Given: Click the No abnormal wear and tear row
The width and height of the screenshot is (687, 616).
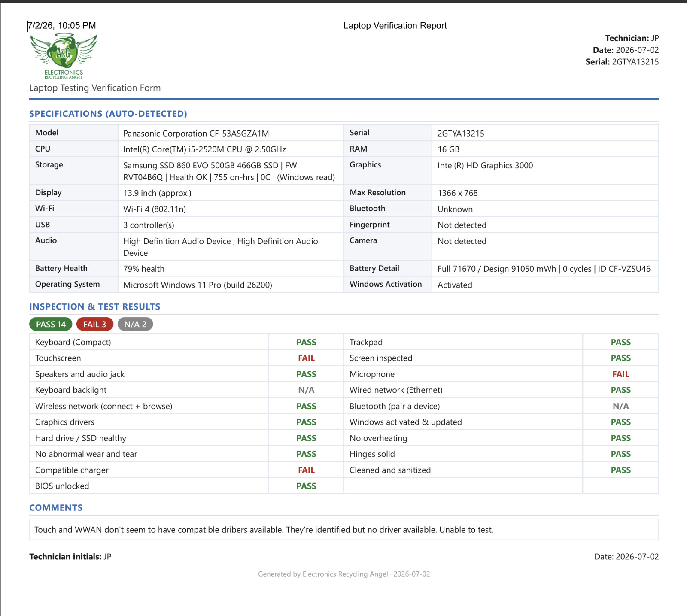Looking at the screenshot, I should [186, 454].
